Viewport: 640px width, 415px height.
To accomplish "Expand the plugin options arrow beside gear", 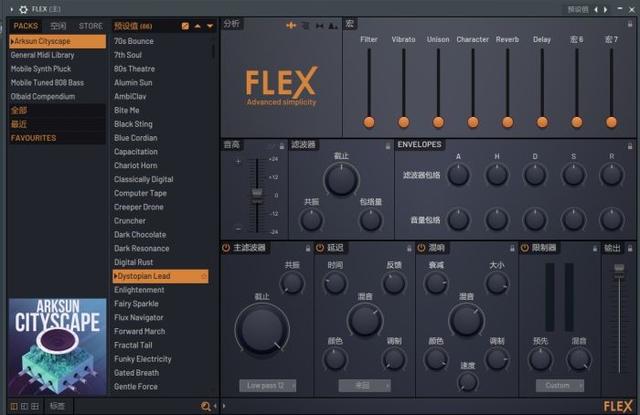I will [x=12, y=9].
